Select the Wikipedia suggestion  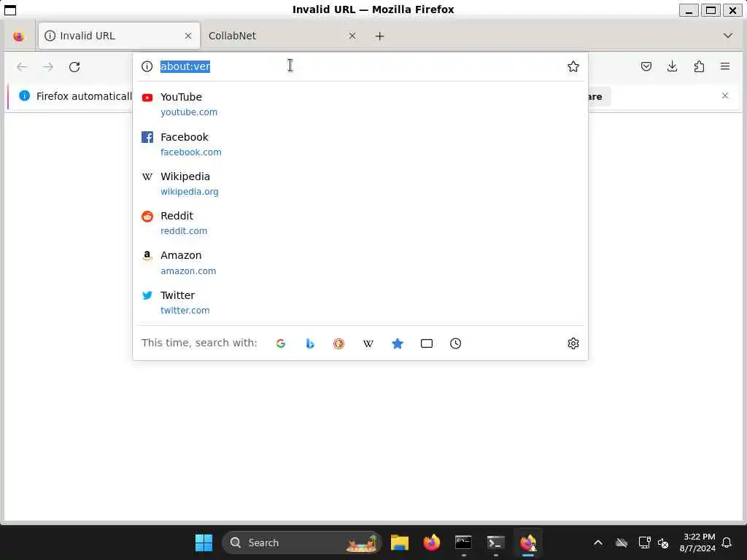click(x=360, y=184)
